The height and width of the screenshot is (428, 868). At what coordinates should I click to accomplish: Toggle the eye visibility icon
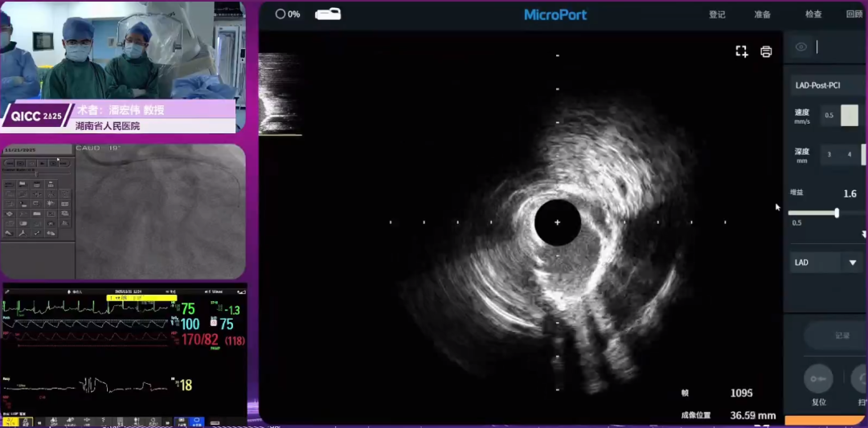point(800,47)
